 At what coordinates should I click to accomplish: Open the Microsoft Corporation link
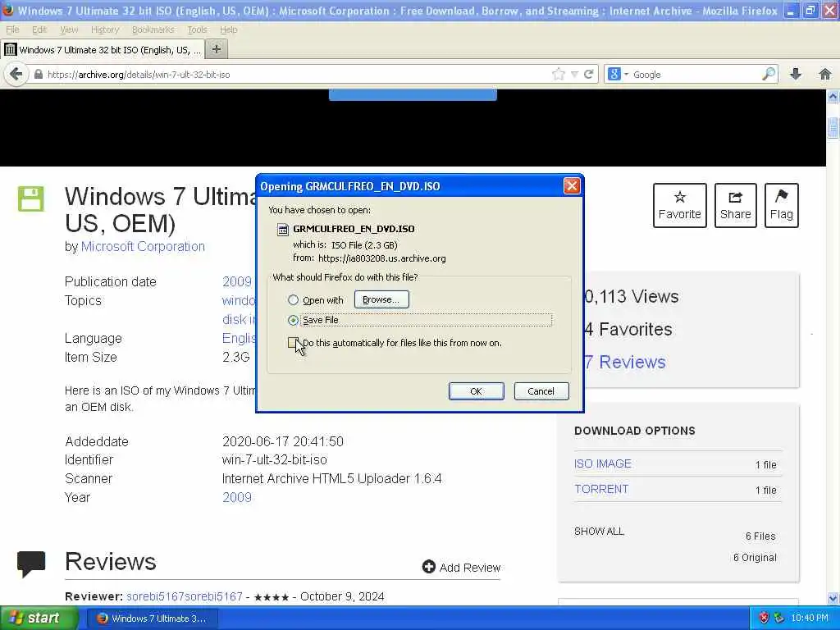click(x=143, y=246)
